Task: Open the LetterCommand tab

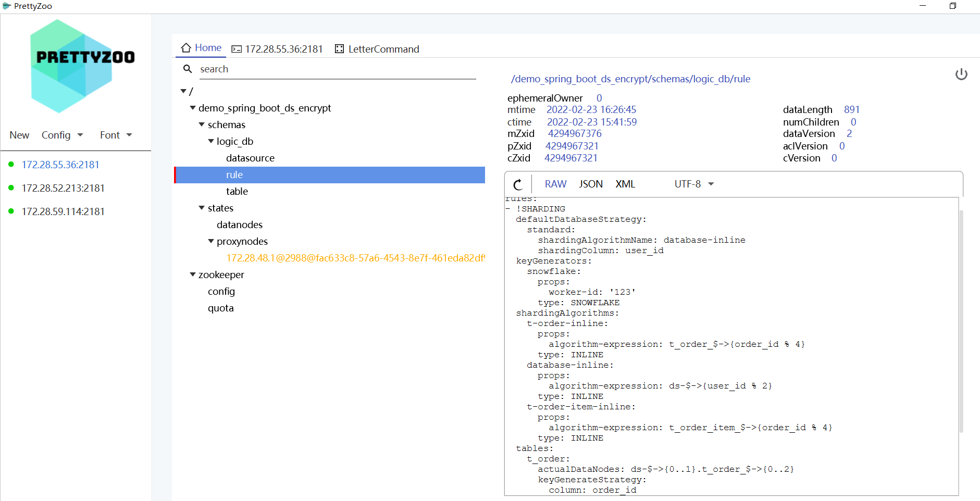Action: click(377, 49)
